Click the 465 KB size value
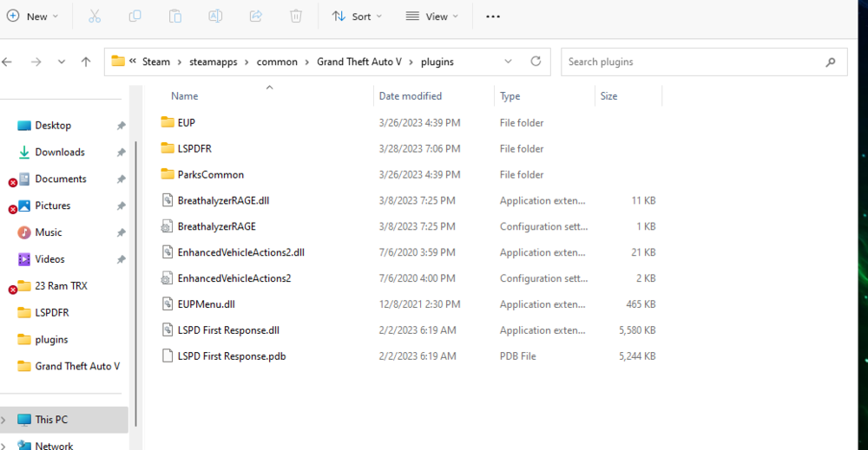This screenshot has width=868, height=450. (641, 304)
